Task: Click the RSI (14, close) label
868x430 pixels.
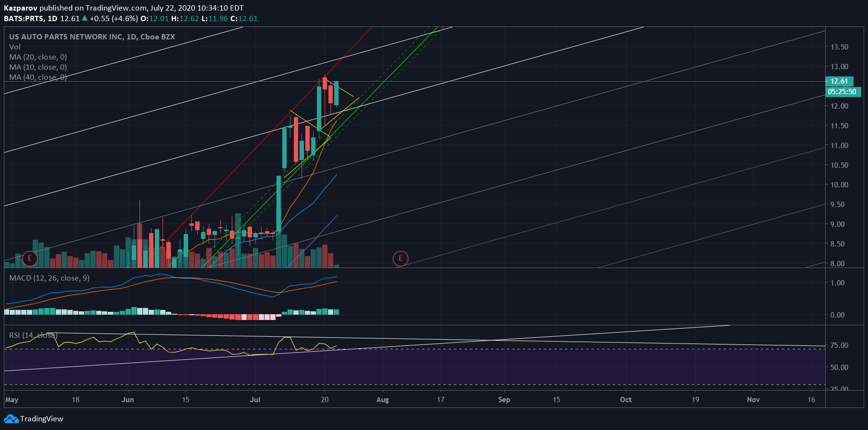Action: pos(33,335)
